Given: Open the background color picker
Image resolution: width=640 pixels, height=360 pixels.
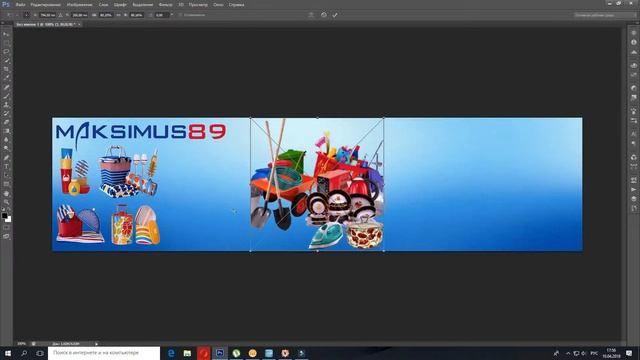Looking at the screenshot, I should coord(9,220).
